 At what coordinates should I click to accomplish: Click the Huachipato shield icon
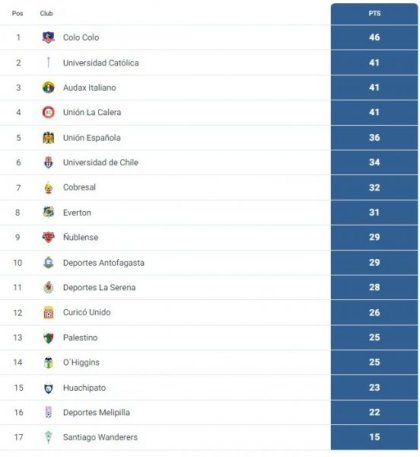(x=48, y=388)
